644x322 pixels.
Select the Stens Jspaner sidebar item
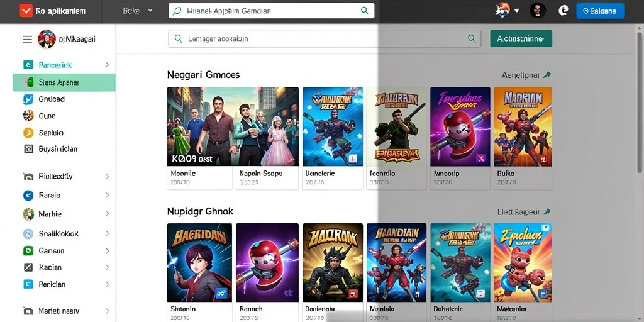point(64,82)
